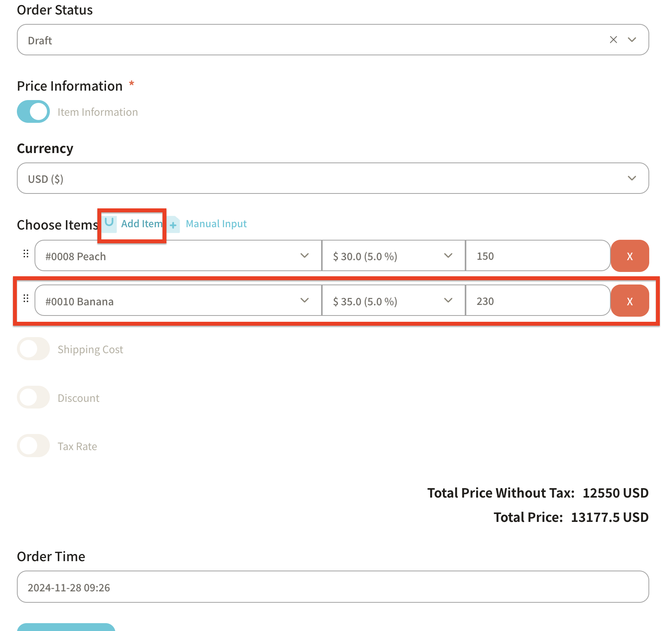Expand the $ 30.0 price dropdown
The width and height of the screenshot is (672, 631).
393,256
